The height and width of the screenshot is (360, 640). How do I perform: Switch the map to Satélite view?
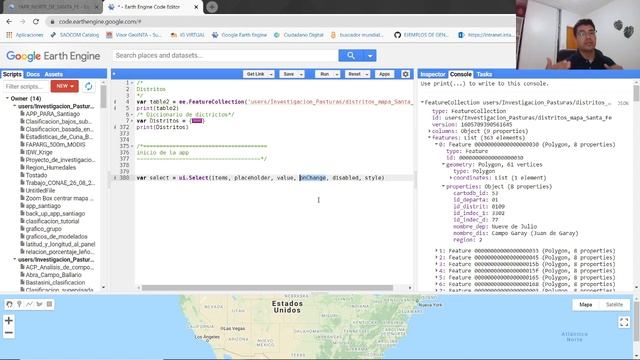(614, 304)
